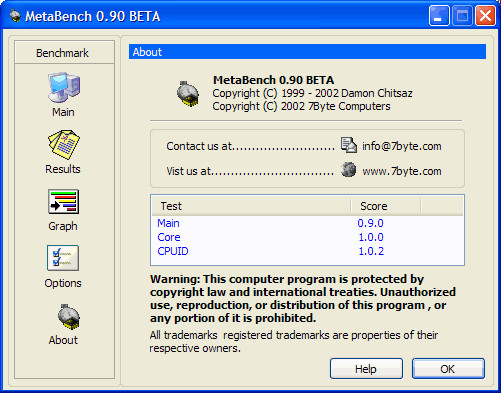501x393 pixels.
Task: Sort by the Score column header
Action: [x=386, y=206]
